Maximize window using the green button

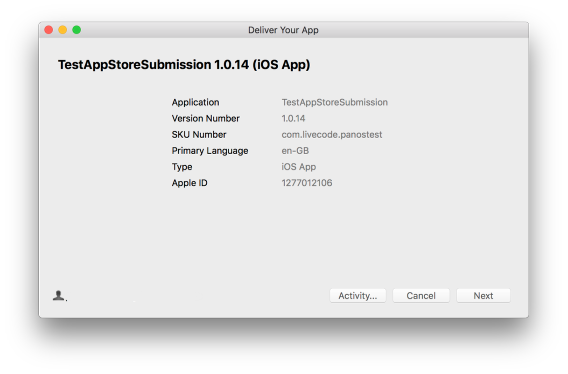(x=76, y=30)
